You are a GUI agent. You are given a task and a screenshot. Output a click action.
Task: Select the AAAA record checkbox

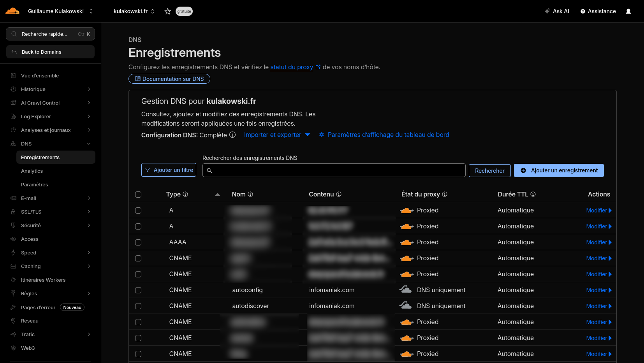[138, 242]
